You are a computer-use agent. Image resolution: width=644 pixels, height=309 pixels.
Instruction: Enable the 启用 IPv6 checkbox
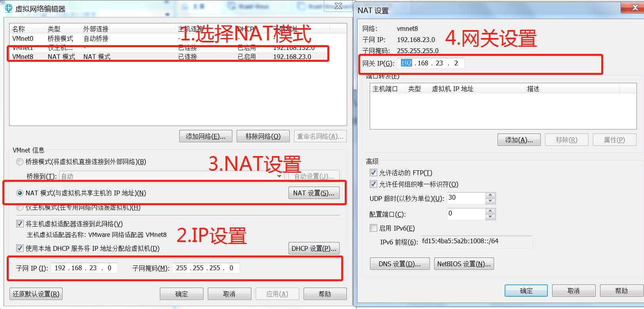click(373, 228)
